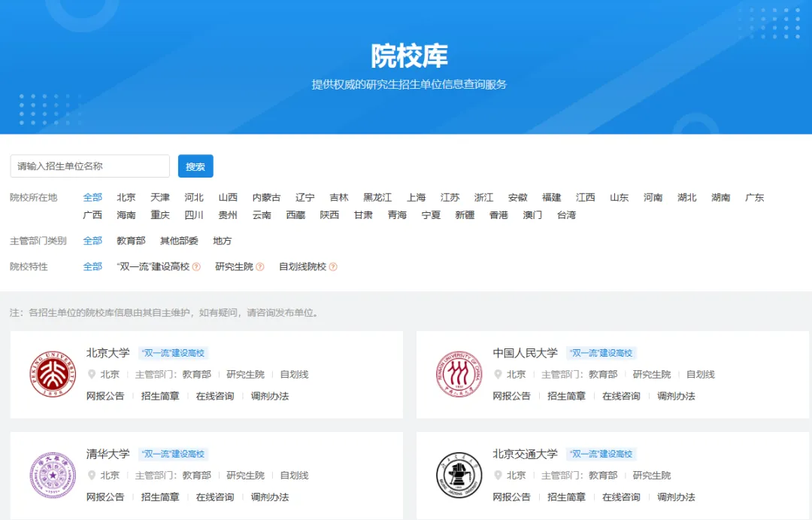Choose 江苏 province filter

(450, 197)
